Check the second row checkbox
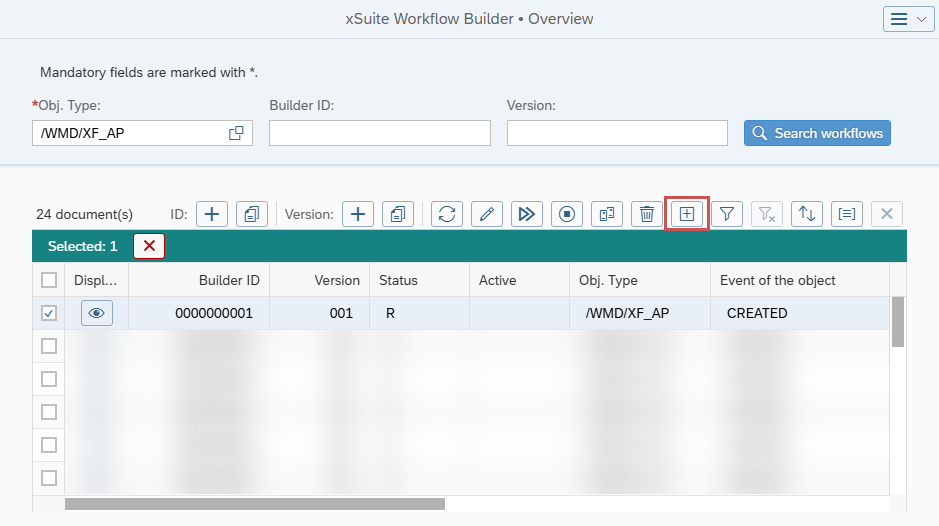This screenshot has height=526, width=939. (x=49, y=346)
